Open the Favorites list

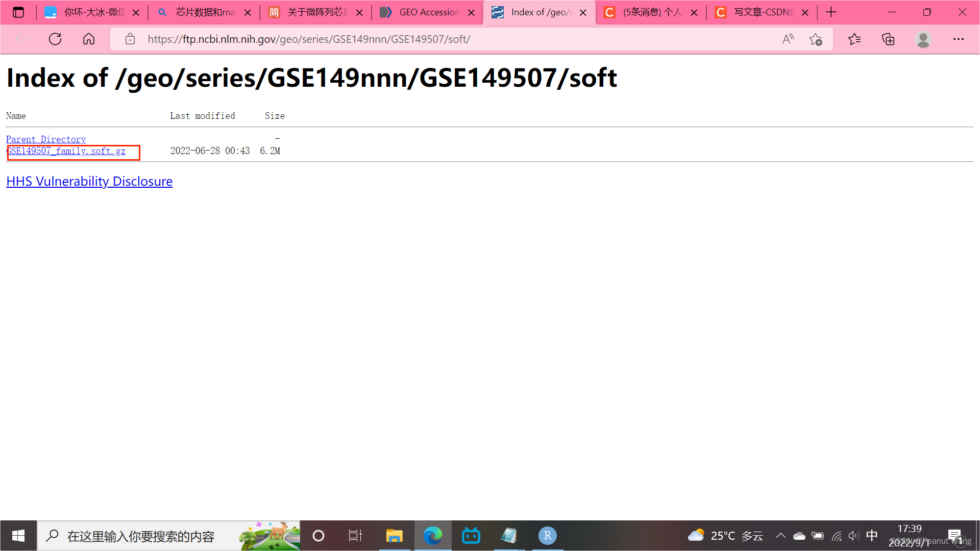tap(855, 39)
